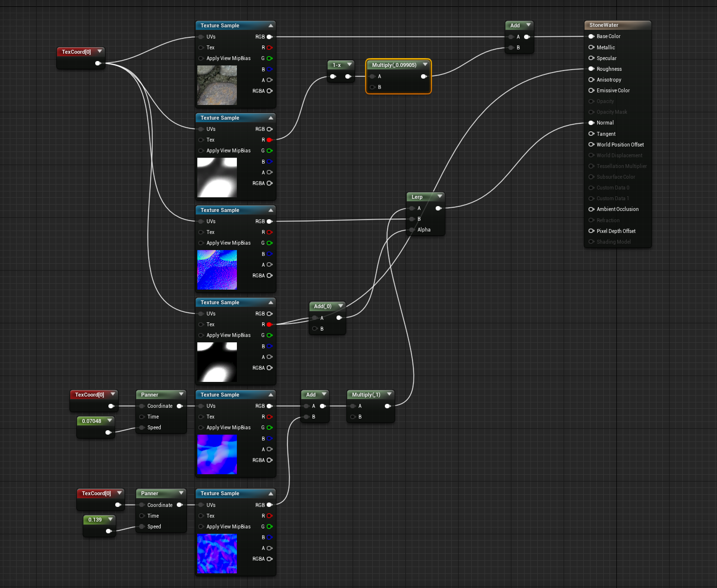Collapse the top Texture Sample node header

pyautogui.click(x=271, y=25)
